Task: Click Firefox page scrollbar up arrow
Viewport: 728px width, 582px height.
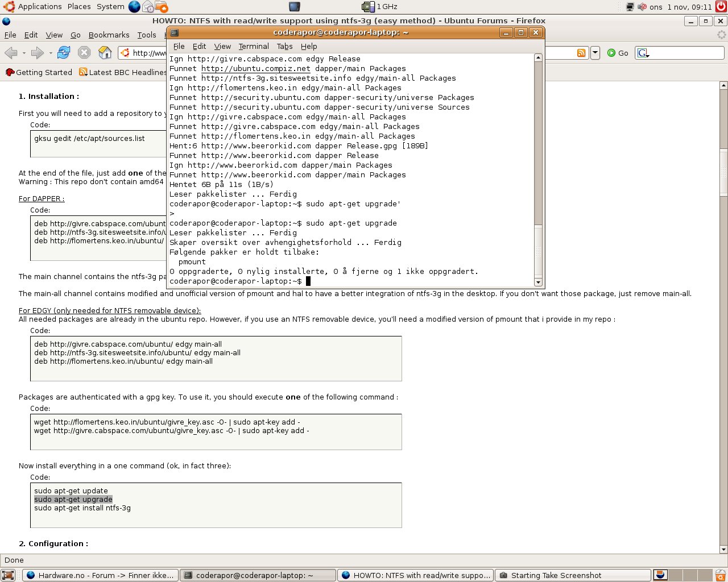Action: 723,85
